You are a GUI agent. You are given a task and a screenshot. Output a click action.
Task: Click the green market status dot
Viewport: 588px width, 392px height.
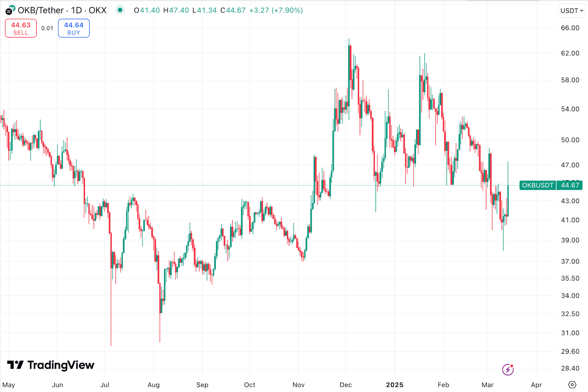(120, 10)
